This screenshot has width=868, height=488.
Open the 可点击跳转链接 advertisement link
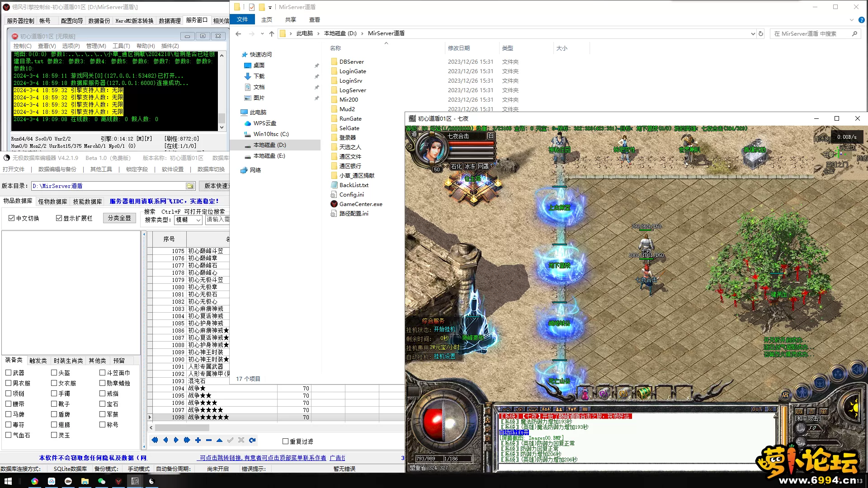[263, 458]
